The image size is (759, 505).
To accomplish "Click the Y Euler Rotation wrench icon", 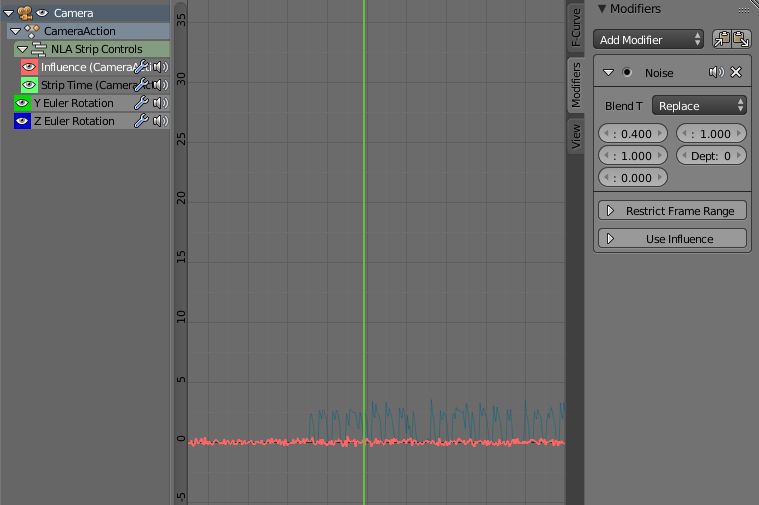I will tap(141, 103).
